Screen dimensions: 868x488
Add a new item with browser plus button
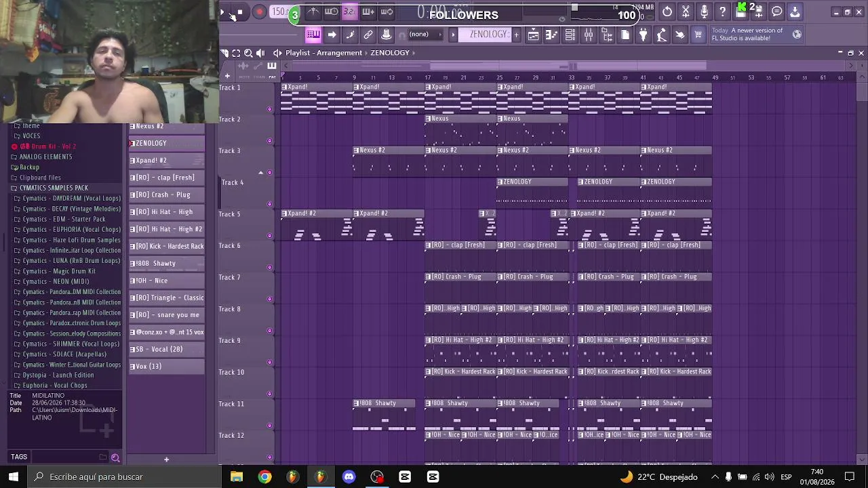pyautogui.click(x=166, y=460)
